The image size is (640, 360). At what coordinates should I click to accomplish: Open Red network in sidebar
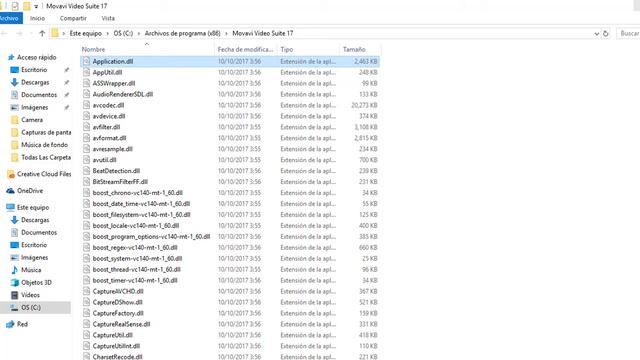[22, 324]
